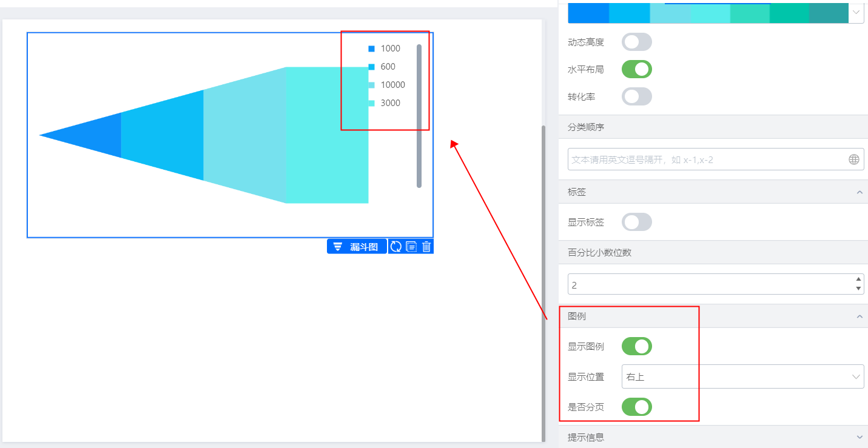
Task: Click the 漏斗图 chart type button
Action: [x=357, y=247]
